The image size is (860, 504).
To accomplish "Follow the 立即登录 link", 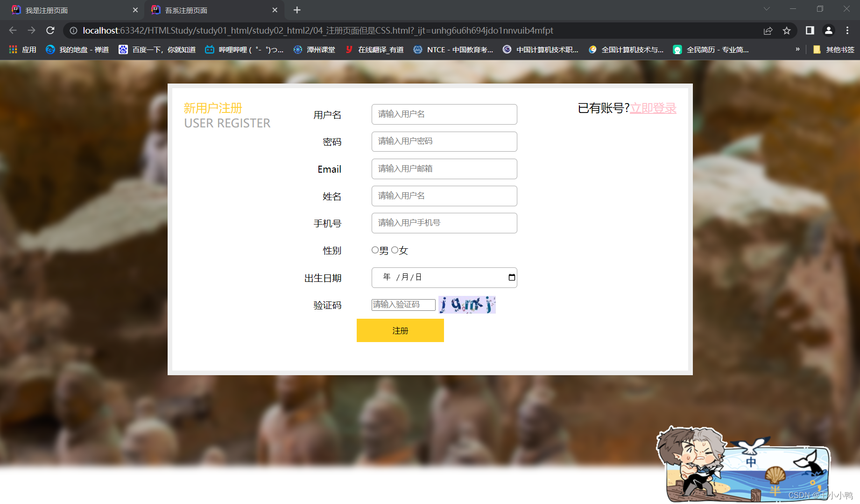I will coord(653,108).
